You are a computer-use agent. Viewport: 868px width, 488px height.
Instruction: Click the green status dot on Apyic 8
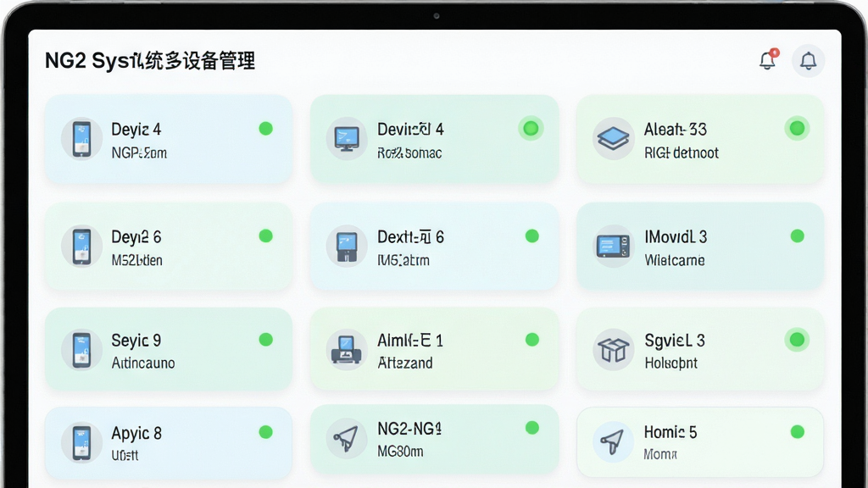[265, 431]
